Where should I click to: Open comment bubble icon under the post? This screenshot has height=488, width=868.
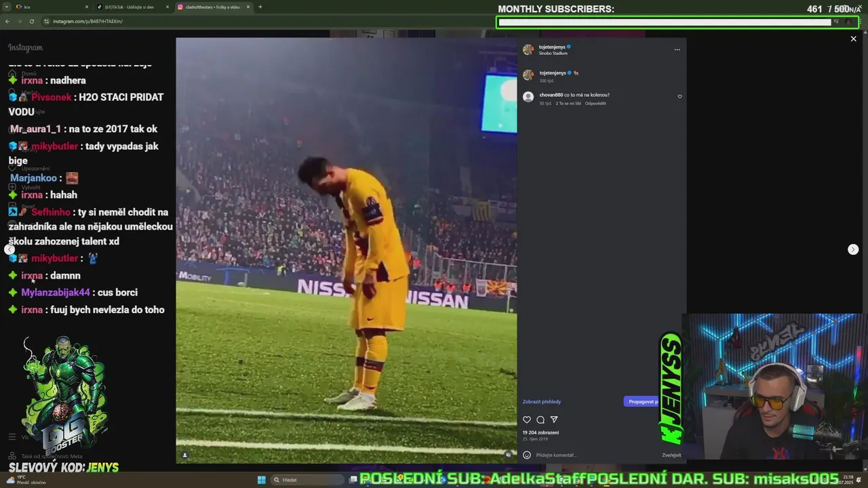[x=540, y=420]
